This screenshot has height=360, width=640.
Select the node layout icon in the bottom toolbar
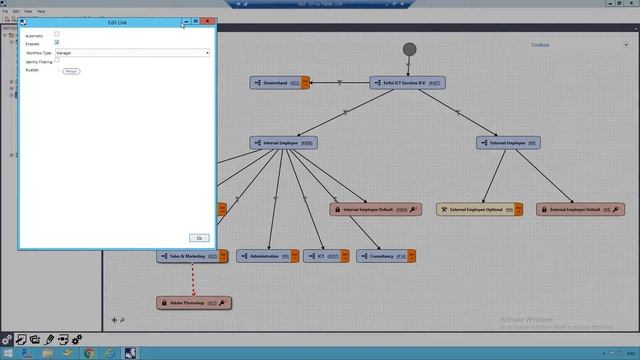[x=63, y=339]
